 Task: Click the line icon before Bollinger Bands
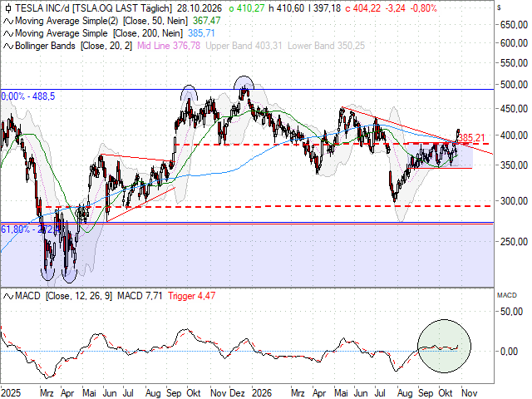pos(8,46)
